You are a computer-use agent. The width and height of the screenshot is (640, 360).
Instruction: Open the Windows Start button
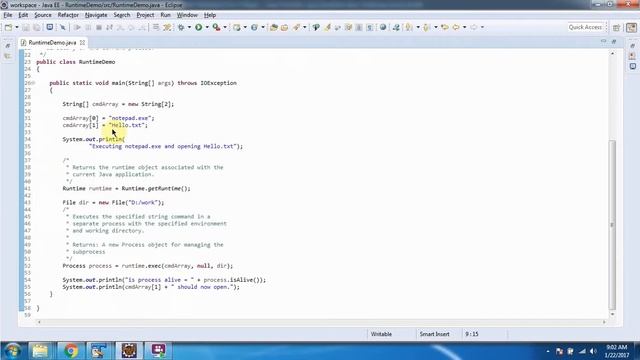pyautogui.click(x=12, y=351)
